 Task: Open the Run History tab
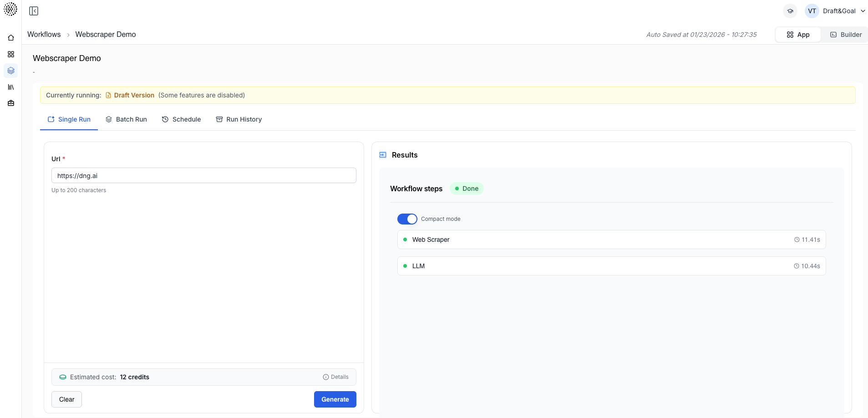click(239, 119)
